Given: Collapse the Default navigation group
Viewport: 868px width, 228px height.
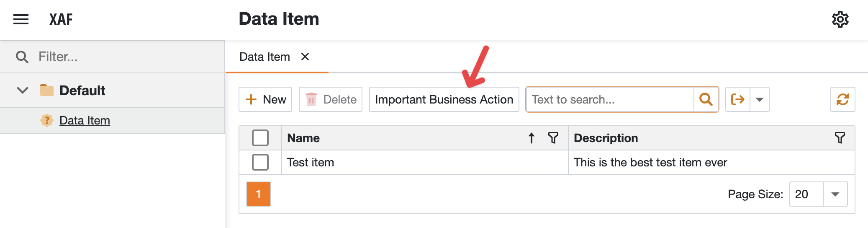Looking at the screenshot, I should (23, 90).
